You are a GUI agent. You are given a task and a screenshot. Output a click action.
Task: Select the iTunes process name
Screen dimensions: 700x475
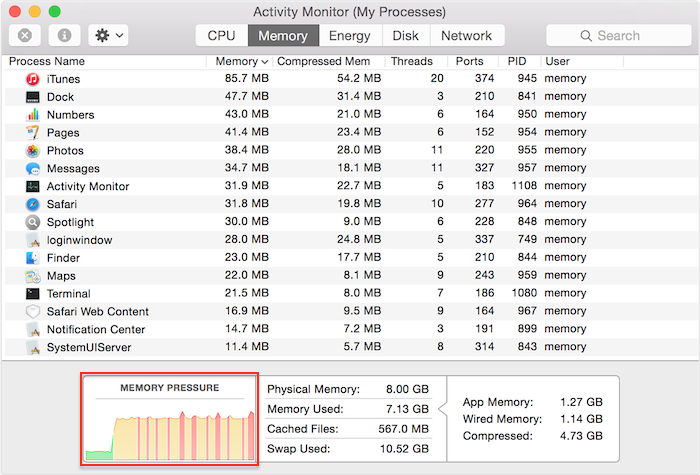click(63, 79)
